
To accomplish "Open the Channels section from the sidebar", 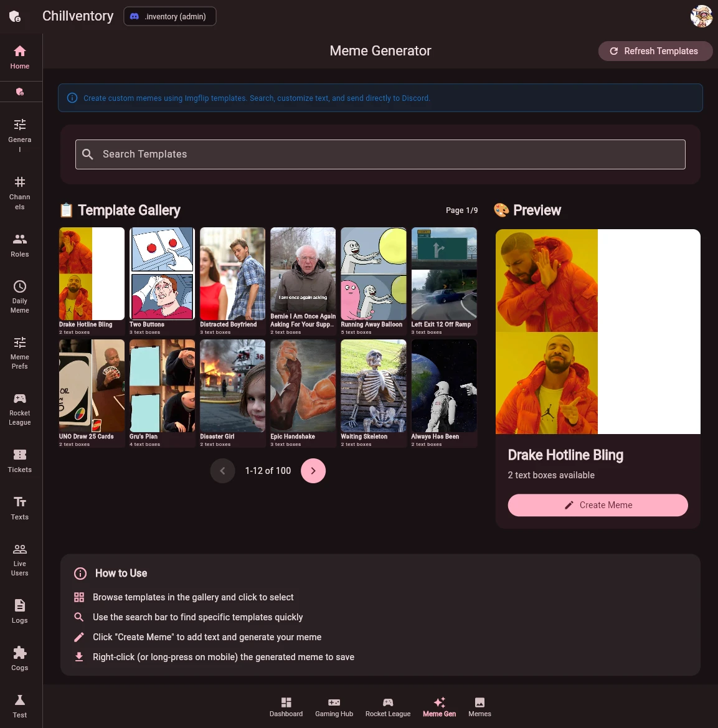I will tap(19, 190).
